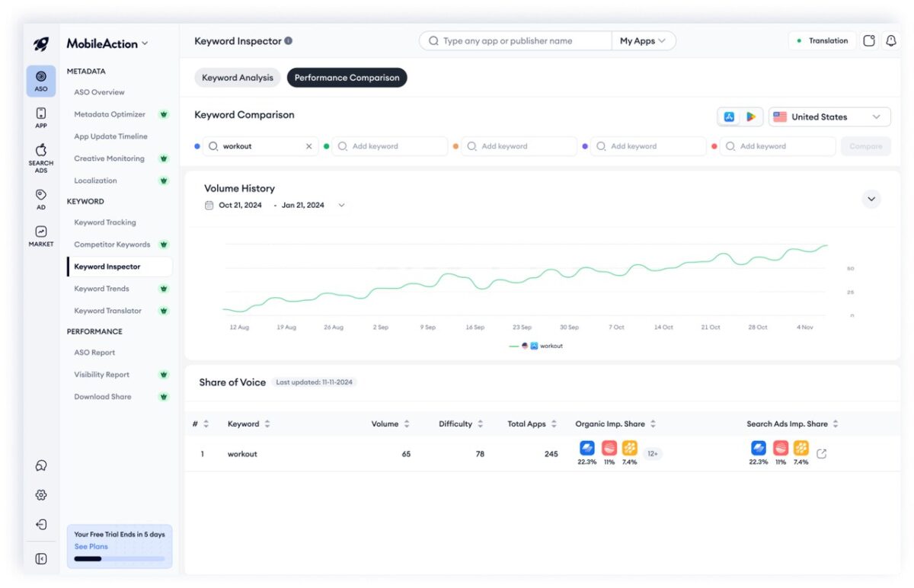Clear the workout keyword with X

[x=308, y=146]
